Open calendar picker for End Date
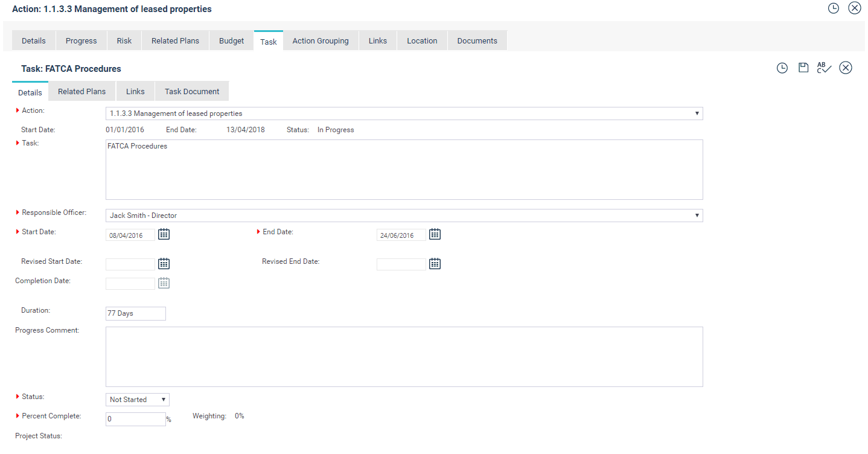Image resolution: width=868 pixels, height=454 pixels. 435,234
